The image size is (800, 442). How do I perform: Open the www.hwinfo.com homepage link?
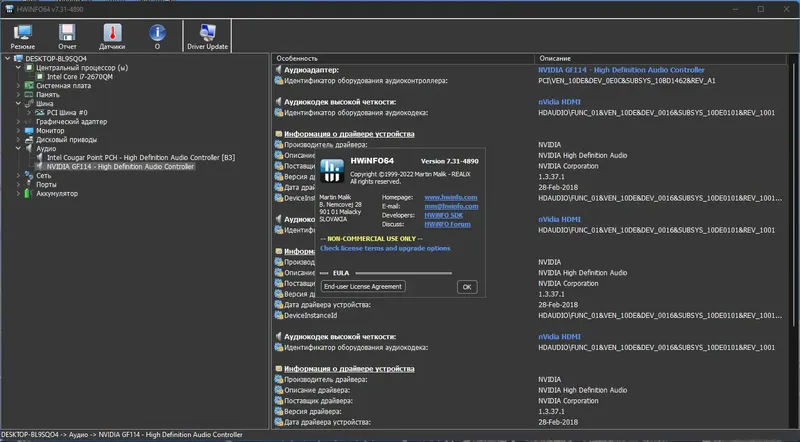(451, 197)
